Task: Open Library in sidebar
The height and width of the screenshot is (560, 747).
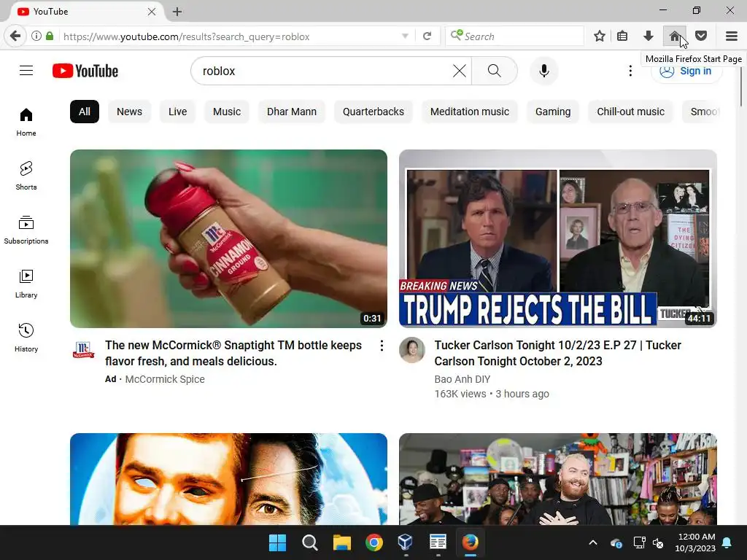Action: coord(26,284)
